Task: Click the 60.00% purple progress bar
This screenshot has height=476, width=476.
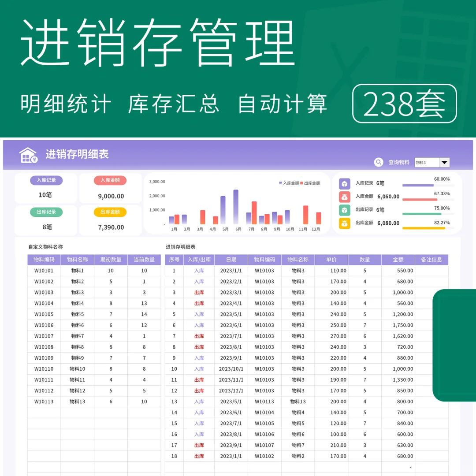Action: [418, 185]
